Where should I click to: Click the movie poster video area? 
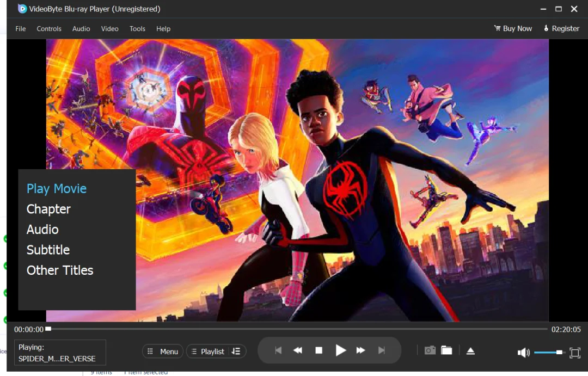click(x=297, y=180)
